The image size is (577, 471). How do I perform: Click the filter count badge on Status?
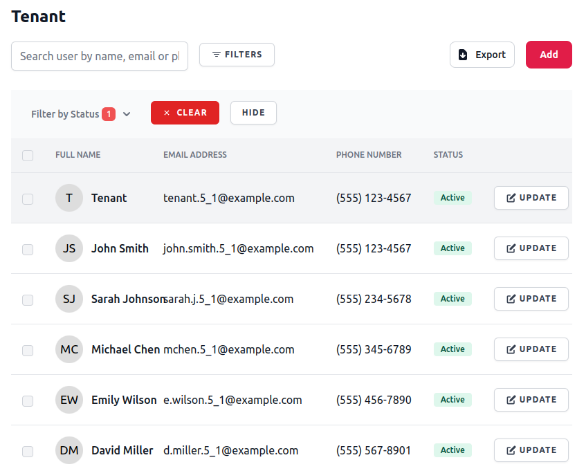(109, 114)
